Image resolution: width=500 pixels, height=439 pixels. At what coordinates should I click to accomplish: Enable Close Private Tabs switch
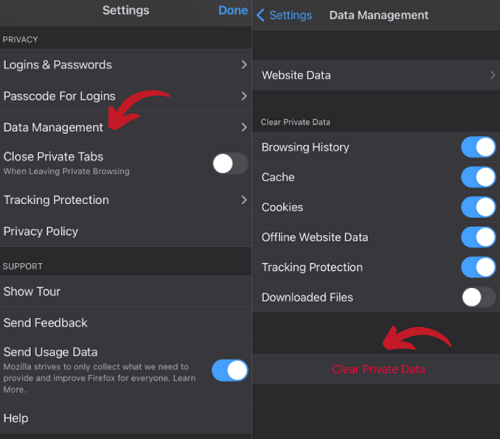(x=230, y=163)
